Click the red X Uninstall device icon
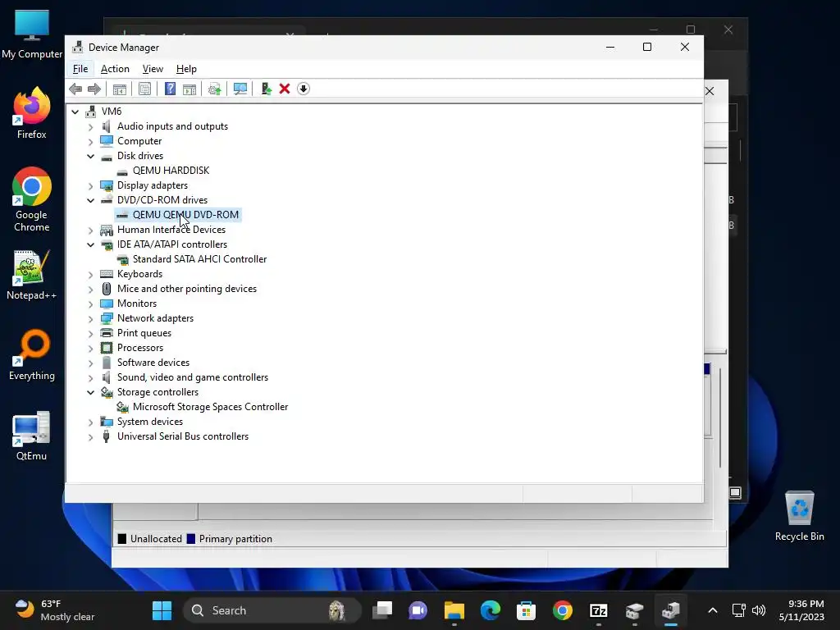Screen dimensions: 840x630 tap(285, 89)
